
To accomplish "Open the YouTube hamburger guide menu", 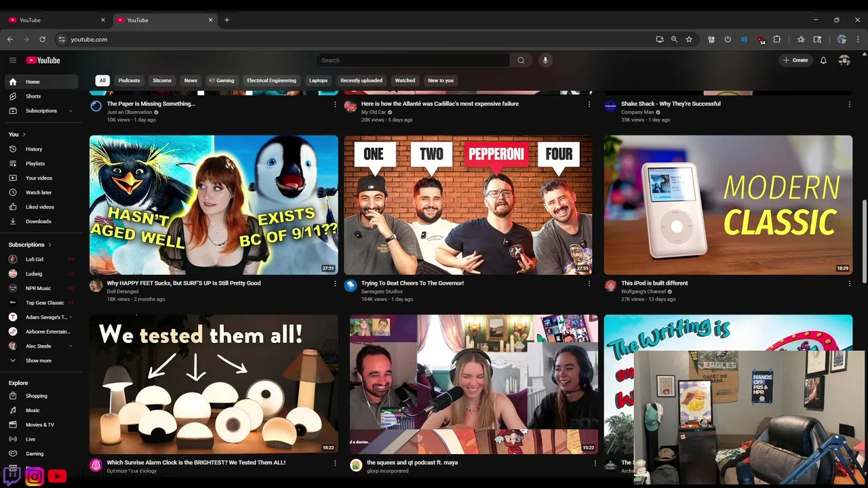I will (12, 60).
